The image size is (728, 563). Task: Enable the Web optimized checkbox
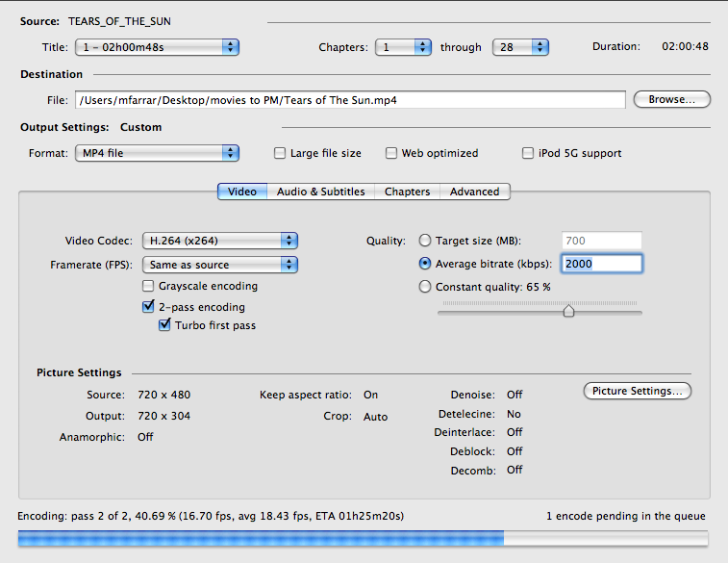391,153
